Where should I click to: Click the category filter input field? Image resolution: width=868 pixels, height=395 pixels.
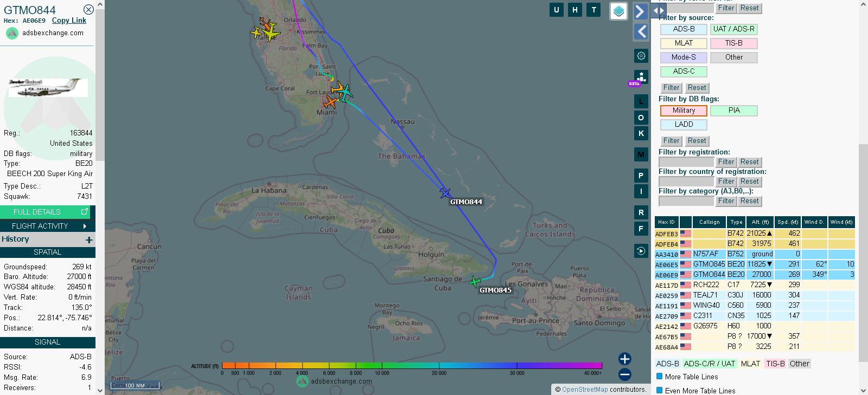tap(686, 201)
